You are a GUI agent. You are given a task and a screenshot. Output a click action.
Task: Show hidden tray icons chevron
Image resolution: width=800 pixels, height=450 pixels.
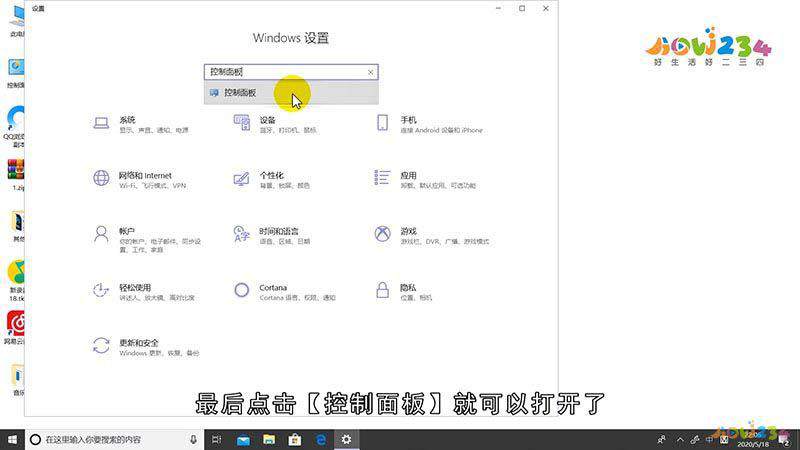[x=680, y=439]
